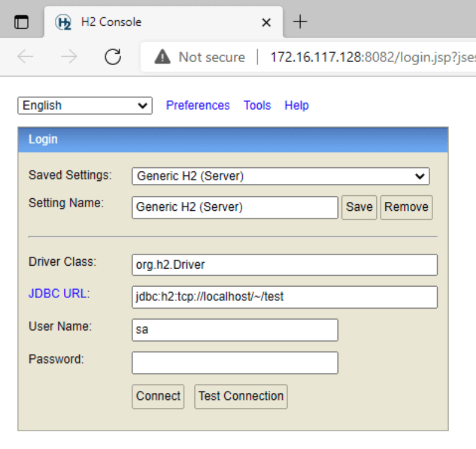Image resolution: width=476 pixels, height=449 pixels.
Task: Click the JDBC URL help link
Action: tap(59, 294)
